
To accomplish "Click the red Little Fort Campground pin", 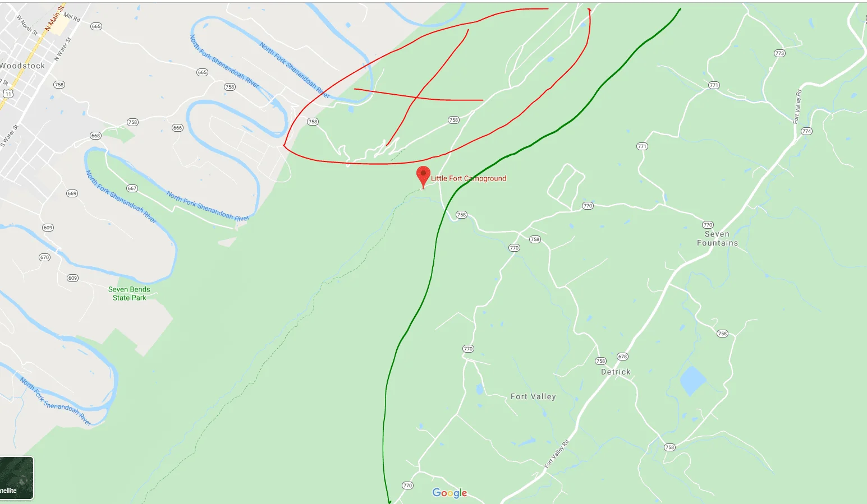I will (423, 177).
